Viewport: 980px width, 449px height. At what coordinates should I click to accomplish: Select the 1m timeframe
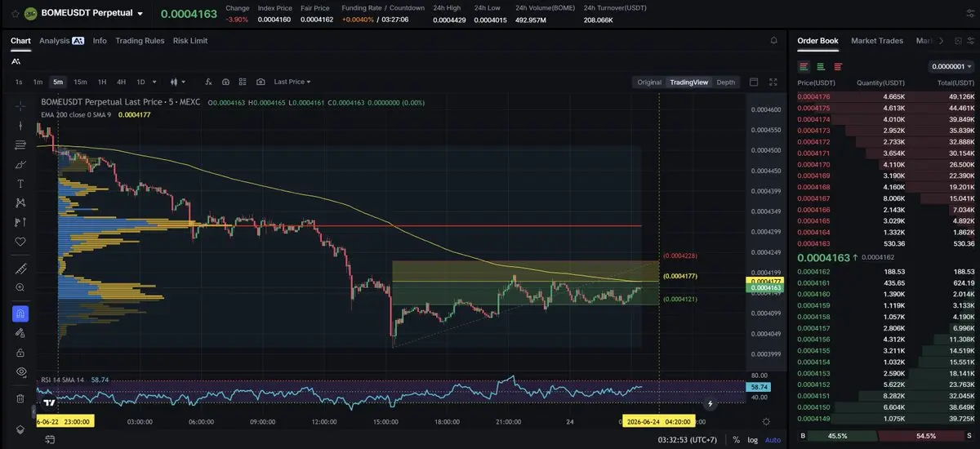click(x=38, y=82)
